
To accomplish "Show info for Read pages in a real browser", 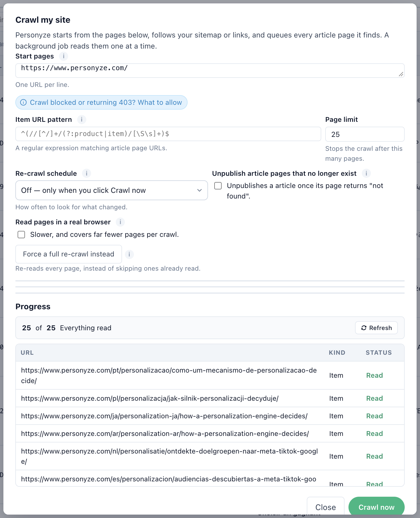I will point(120,222).
